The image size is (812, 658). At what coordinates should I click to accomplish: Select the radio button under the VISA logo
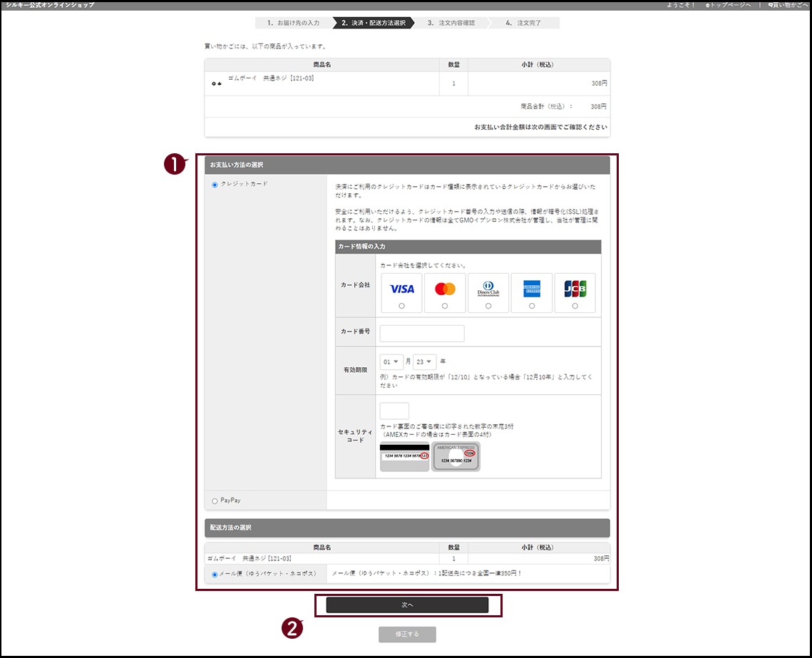(x=402, y=306)
